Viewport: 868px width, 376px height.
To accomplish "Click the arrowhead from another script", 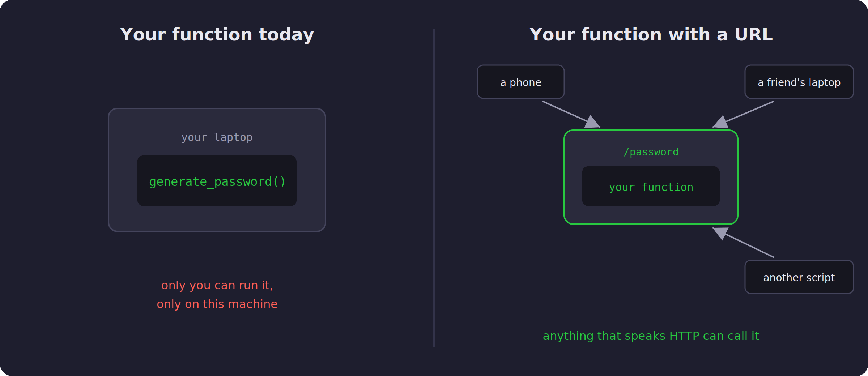I will 720,233.
